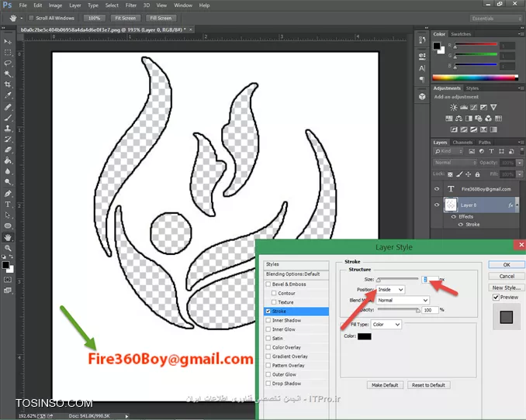Viewport: 526px width, 420px height.
Task: Select the Paint Bucket tool
Action: 8,160
